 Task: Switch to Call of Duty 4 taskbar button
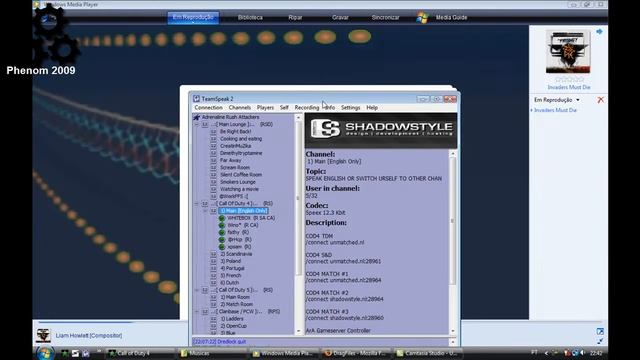pyautogui.click(x=139, y=353)
